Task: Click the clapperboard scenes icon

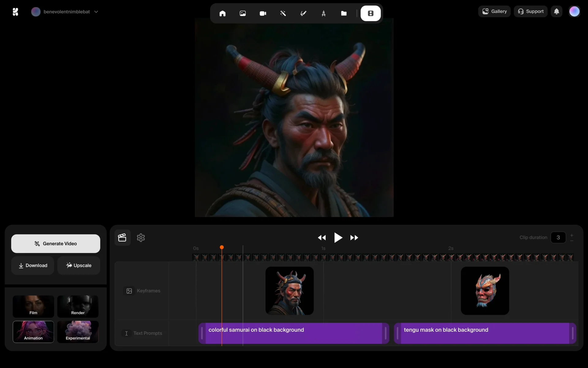Action: tap(122, 238)
